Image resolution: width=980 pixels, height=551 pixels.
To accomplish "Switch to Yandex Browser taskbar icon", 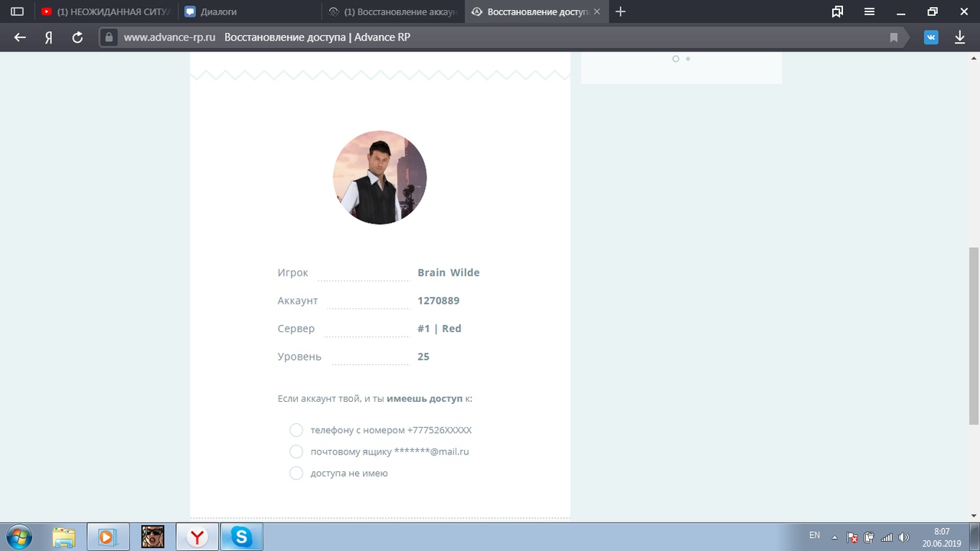I will pos(198,537).
